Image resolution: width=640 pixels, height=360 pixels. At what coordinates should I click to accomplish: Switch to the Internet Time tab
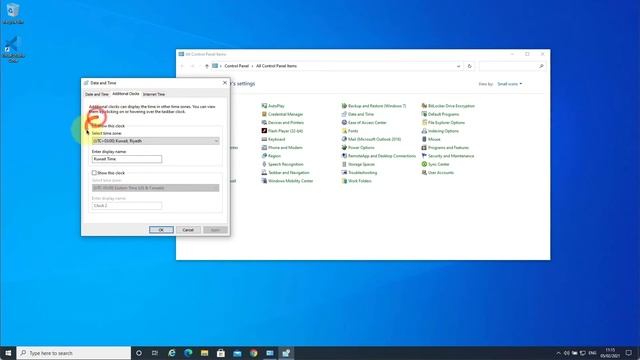[154, 94]
